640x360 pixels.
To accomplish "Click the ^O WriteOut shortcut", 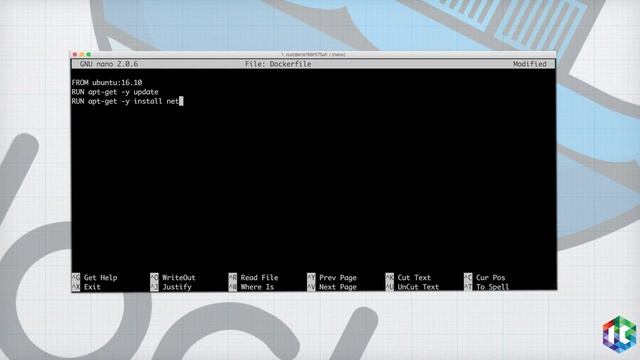I will [173, 278].
